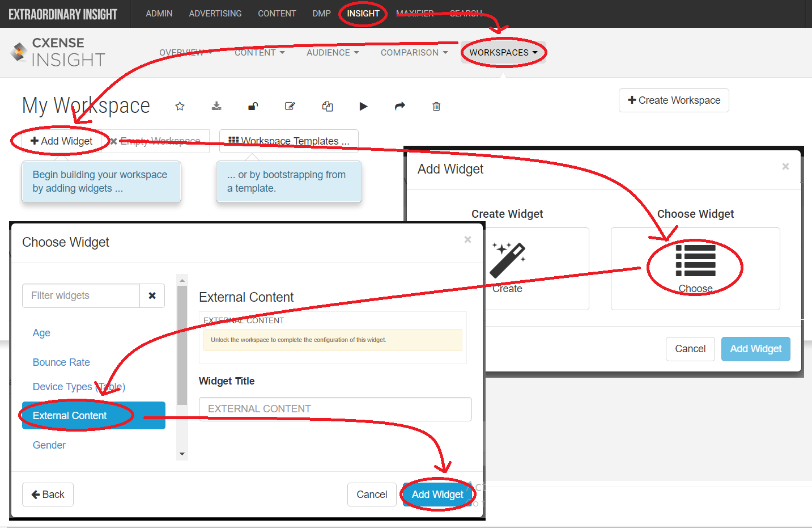Image resolution: width=812 pixels, height=528 pixels.
Task: Select the Device Types (Table) widget
Action: [x=79, y=387]
